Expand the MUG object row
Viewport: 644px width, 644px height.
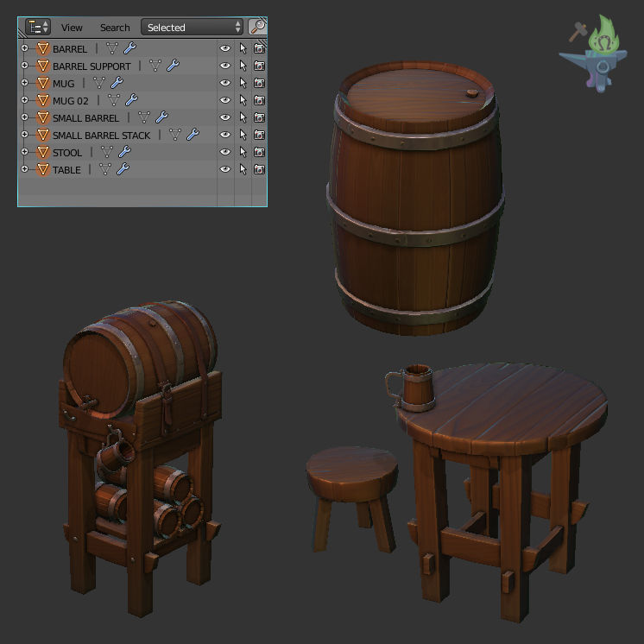25,83
